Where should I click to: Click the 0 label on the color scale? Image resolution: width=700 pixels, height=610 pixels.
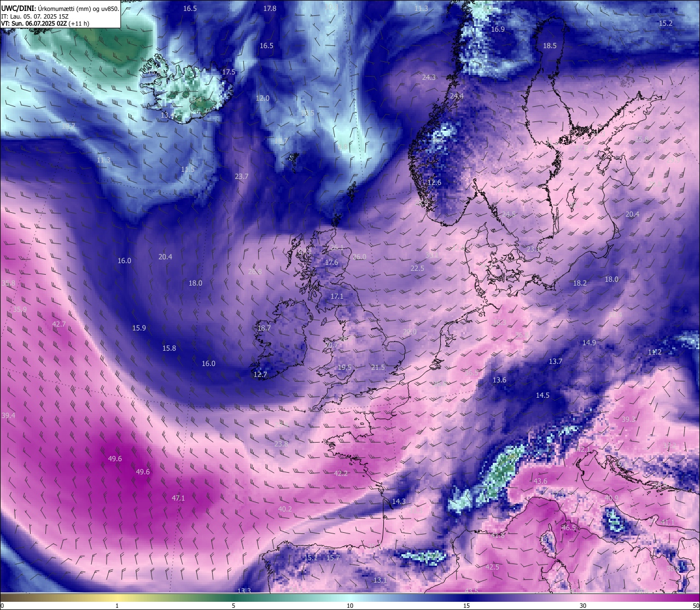point(2,606)
